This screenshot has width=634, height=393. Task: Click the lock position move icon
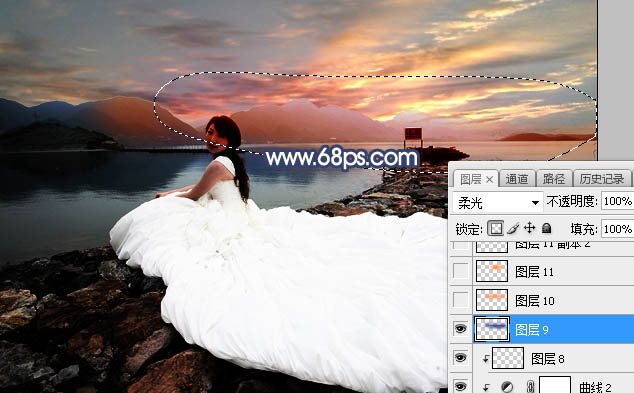(529, 228)
